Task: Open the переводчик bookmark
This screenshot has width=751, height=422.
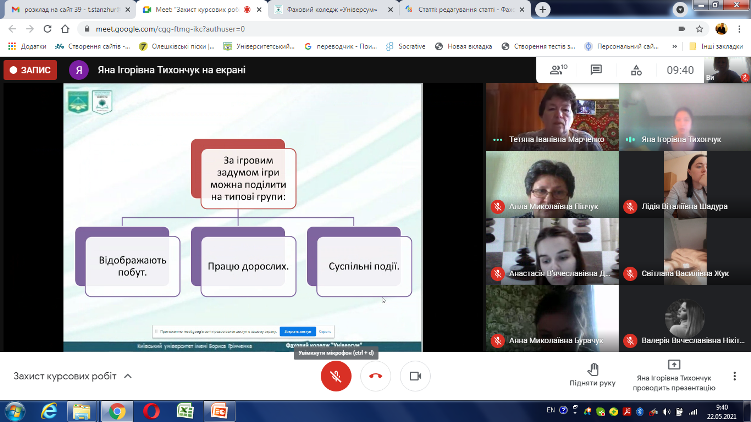Action: (x=341, y=46)
